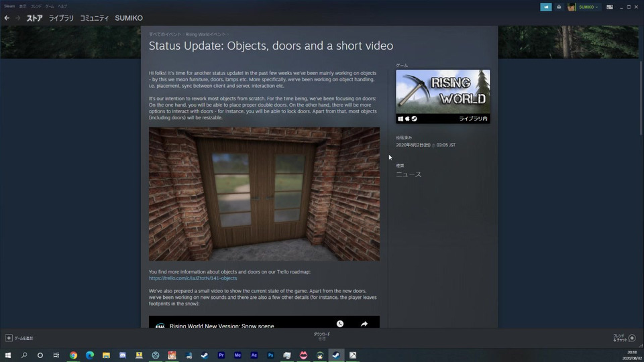Click the blue announcements megaphone icon
This screenshot has height=362, width=644.
546,7
